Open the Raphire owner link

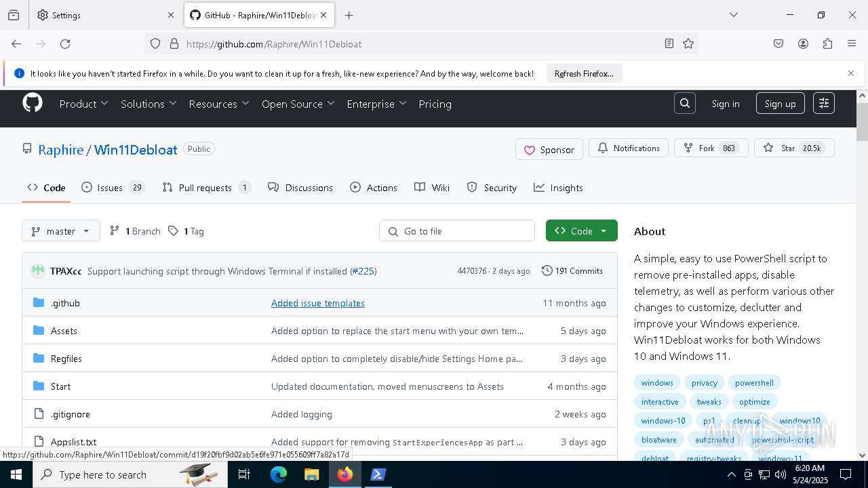coord(61,150)
